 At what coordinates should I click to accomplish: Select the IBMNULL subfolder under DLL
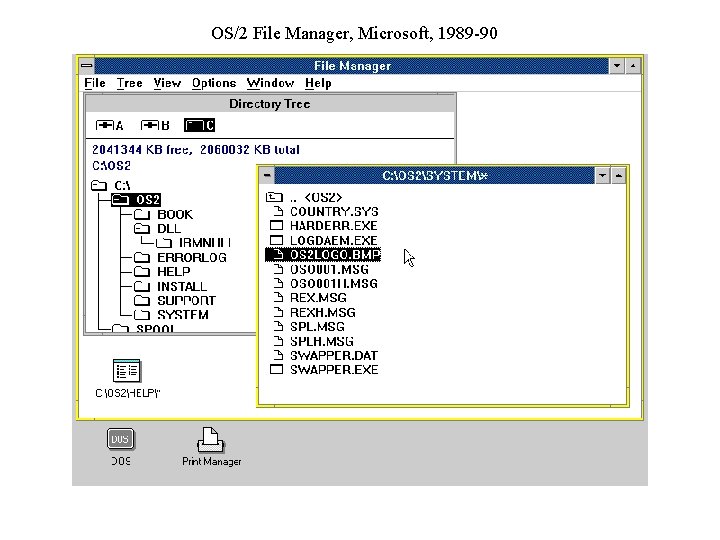click(193, 243)
